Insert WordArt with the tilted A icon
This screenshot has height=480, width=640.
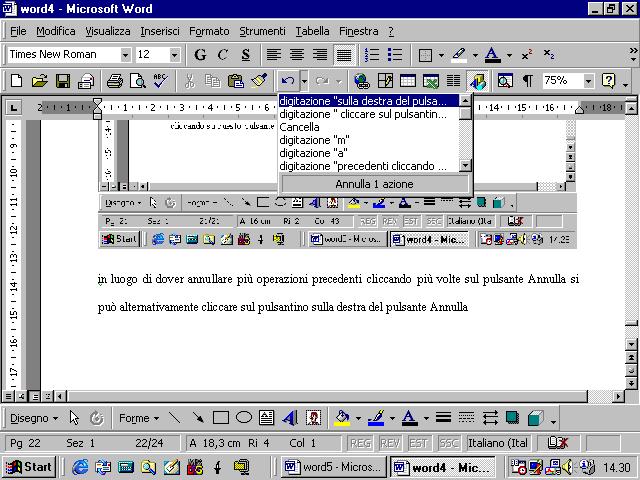290,418
